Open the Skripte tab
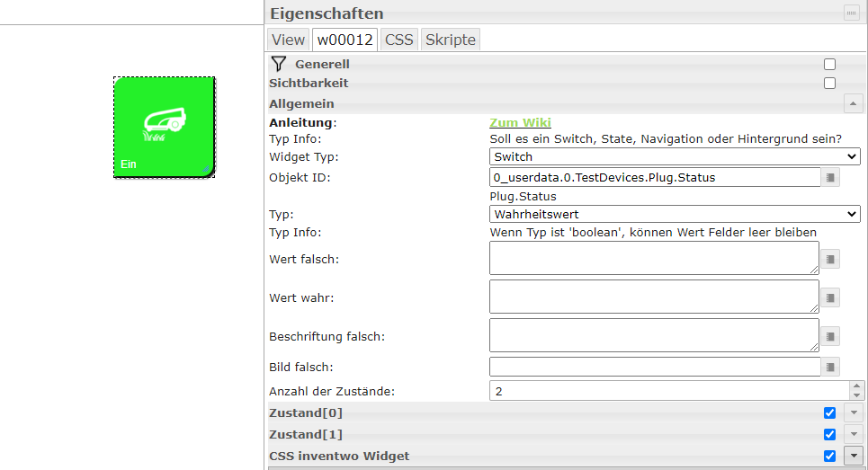The width and height of the screenshot is (868, 470). [451, 40]
